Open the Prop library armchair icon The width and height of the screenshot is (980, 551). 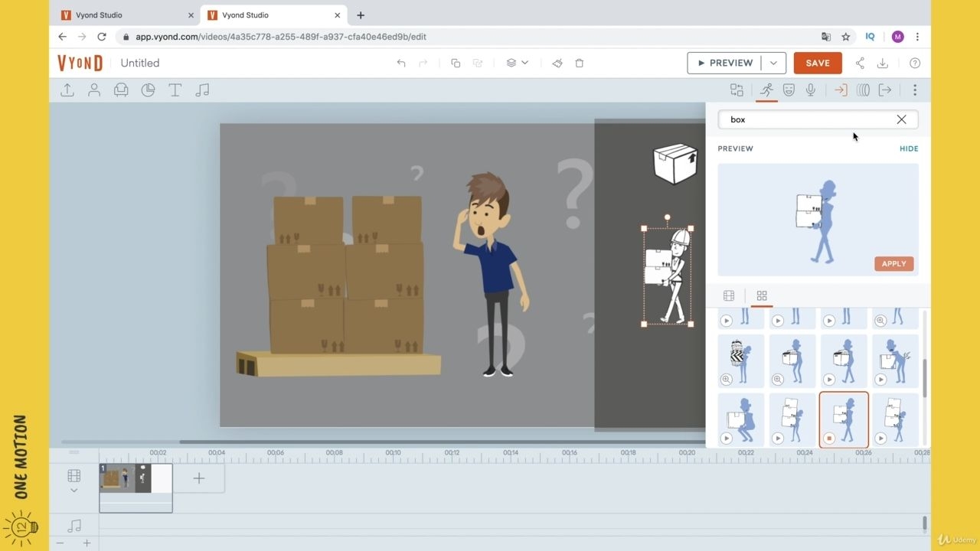(x=121, y=90)
